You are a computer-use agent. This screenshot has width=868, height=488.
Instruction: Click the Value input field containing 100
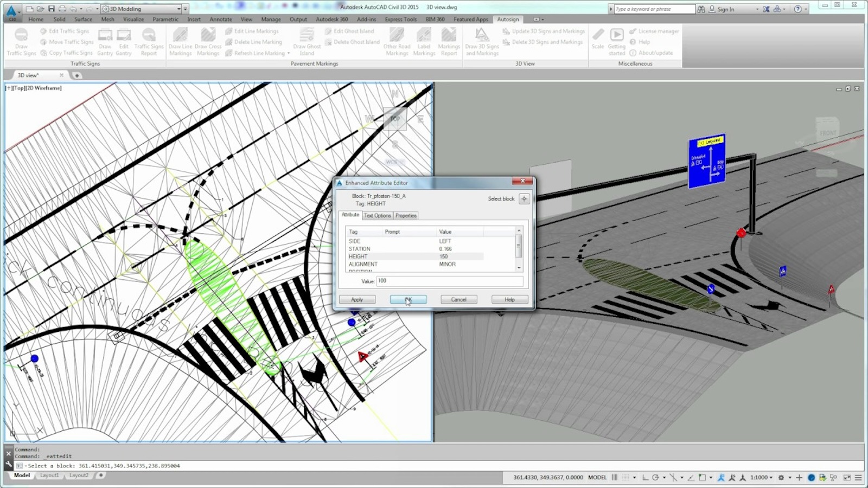pos(449,281)
